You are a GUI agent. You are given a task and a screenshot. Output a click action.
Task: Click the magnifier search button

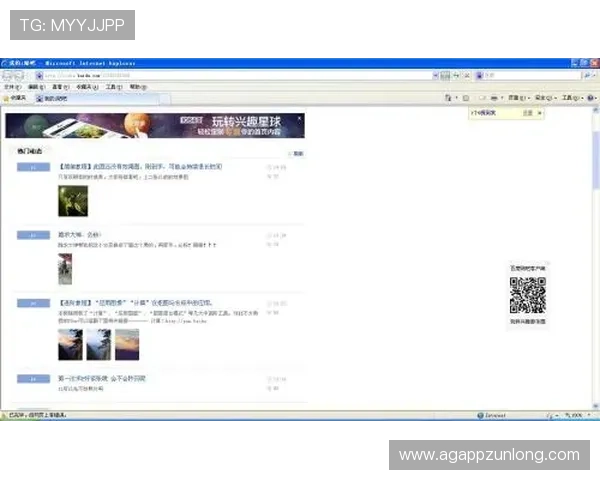click(587, 76)
